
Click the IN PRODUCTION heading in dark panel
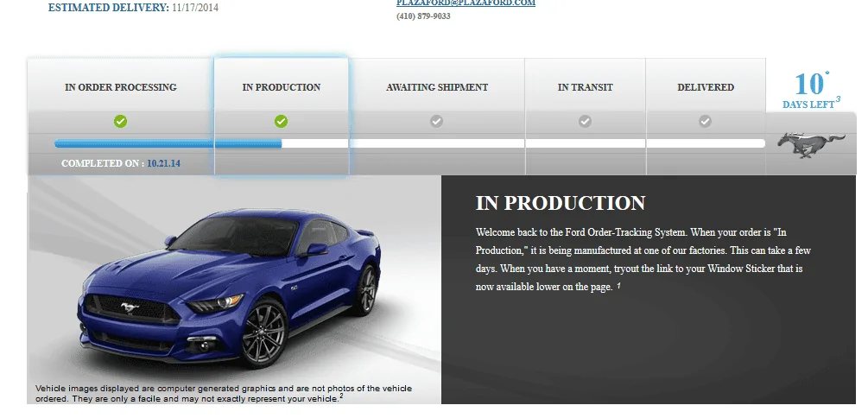coord(561,203)
